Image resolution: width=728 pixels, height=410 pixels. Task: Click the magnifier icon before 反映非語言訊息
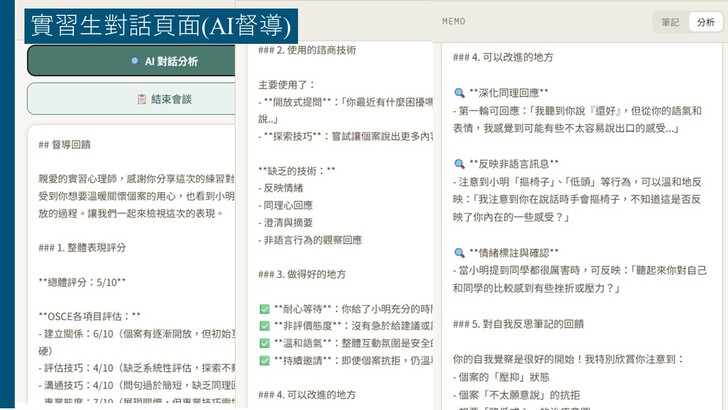point(459,163)
